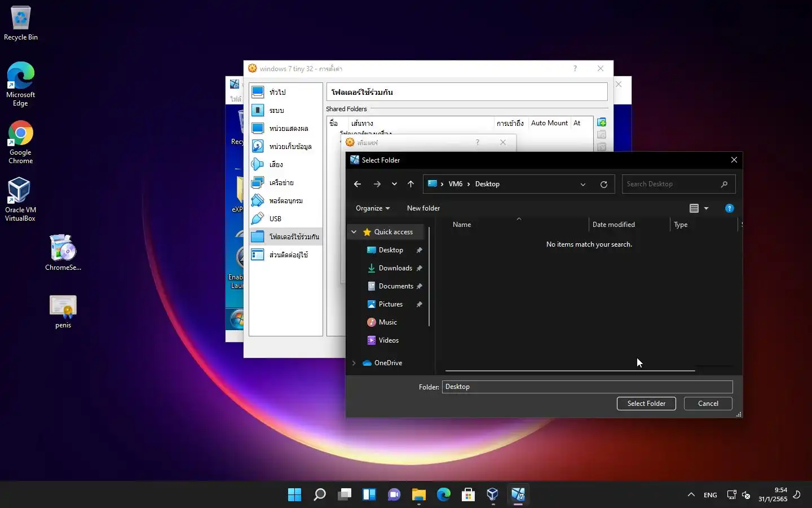This screenshot has height=508, width=812.
Task: Change the view layout icon
Action: coord(694,208)
